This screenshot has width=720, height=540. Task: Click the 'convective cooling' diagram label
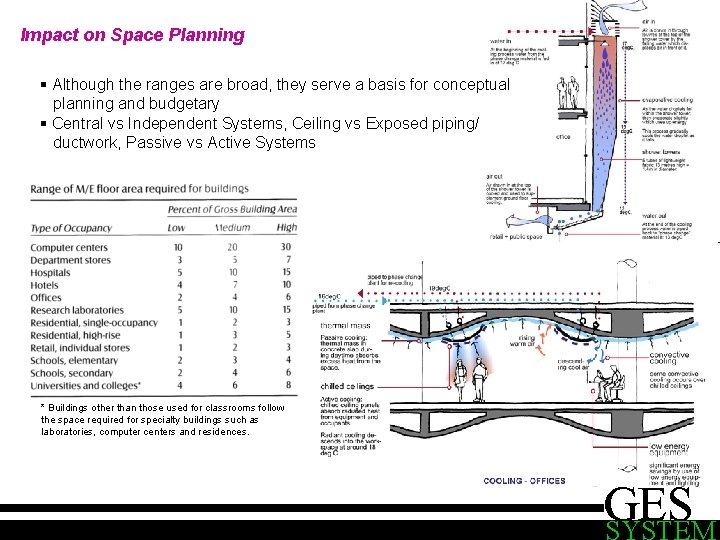(x=669, y=358)
